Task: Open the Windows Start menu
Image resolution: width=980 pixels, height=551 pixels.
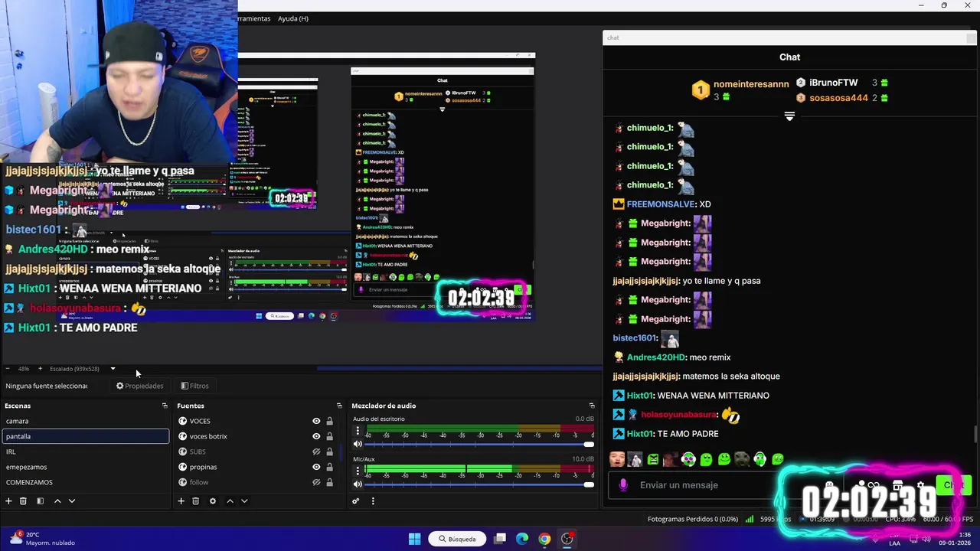Action: click(x=415, y=539)
